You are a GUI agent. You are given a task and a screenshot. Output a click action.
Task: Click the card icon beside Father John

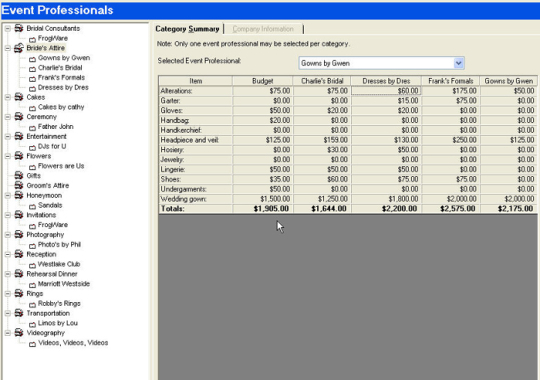(32, 128)
